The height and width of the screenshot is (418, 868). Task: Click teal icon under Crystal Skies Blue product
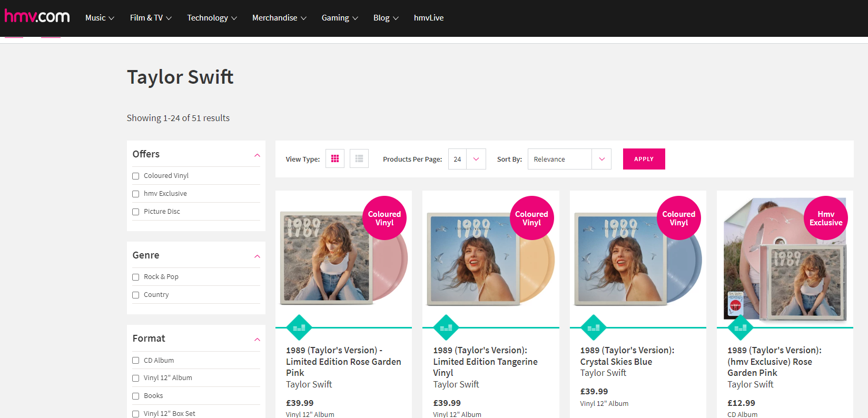pos(594,327)
